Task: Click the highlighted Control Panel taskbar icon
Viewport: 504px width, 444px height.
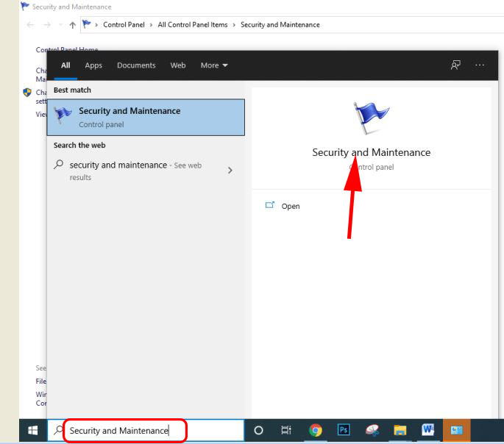Action: tap(456, 430)
